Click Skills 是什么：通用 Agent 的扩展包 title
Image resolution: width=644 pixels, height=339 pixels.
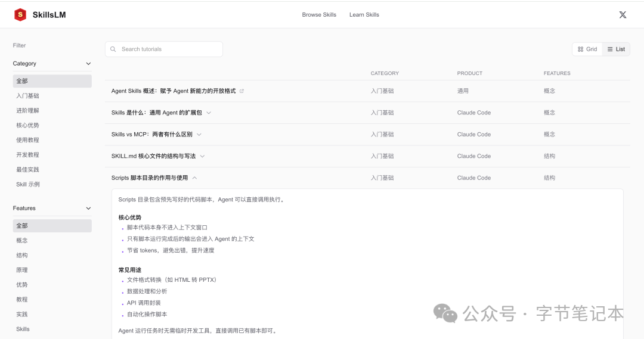156,113
